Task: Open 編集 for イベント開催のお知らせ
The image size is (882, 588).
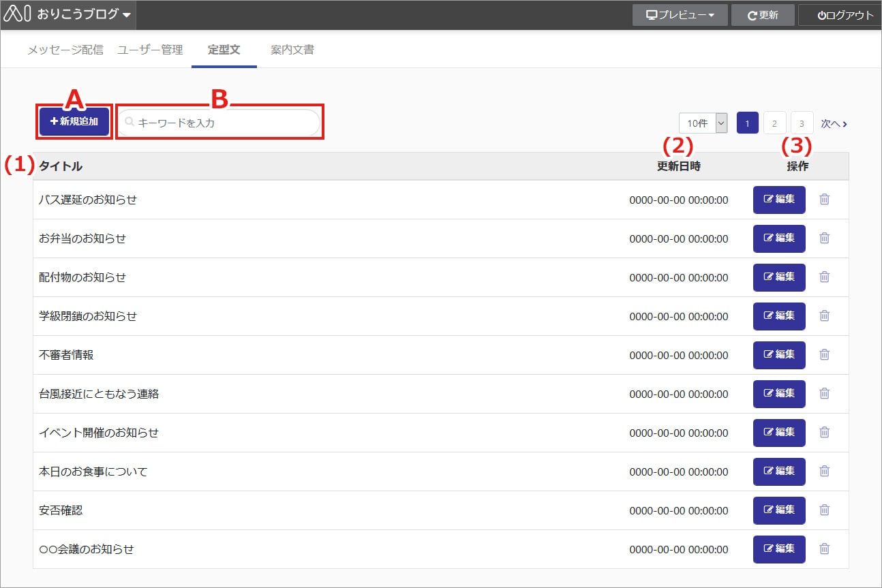Action: [x=779, y=433]
